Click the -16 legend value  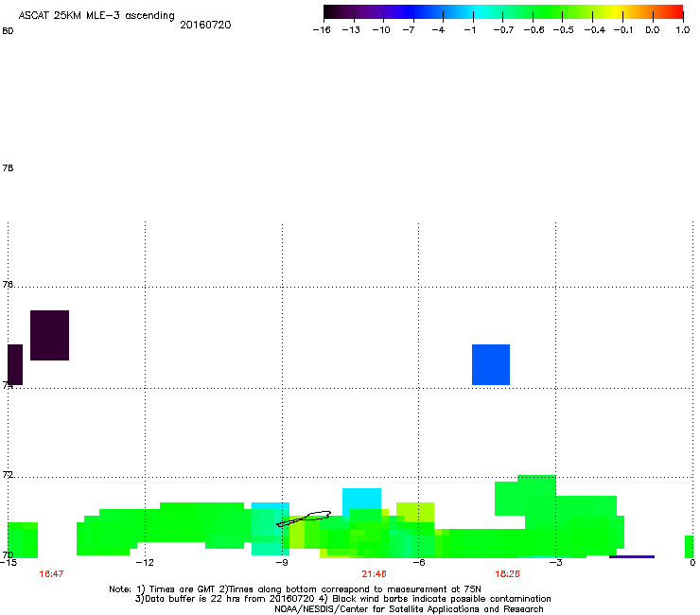[322, 30]
